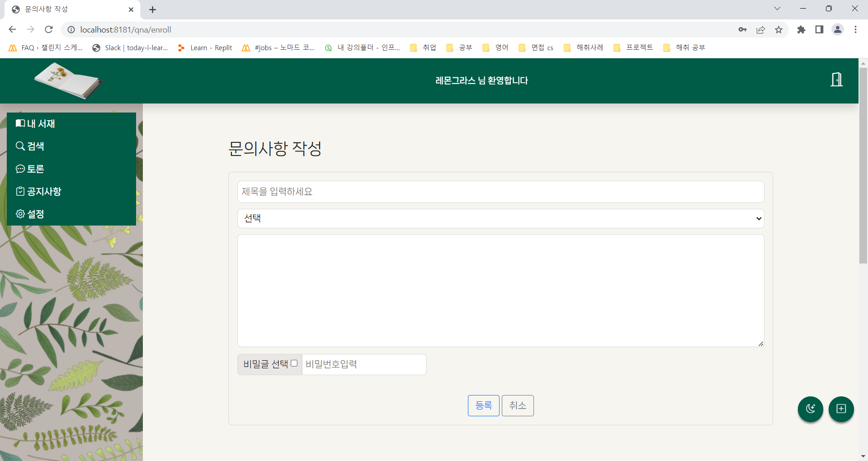Click the 비밀번호입력 password field
The image size is (868, 461).
point(363,364)
